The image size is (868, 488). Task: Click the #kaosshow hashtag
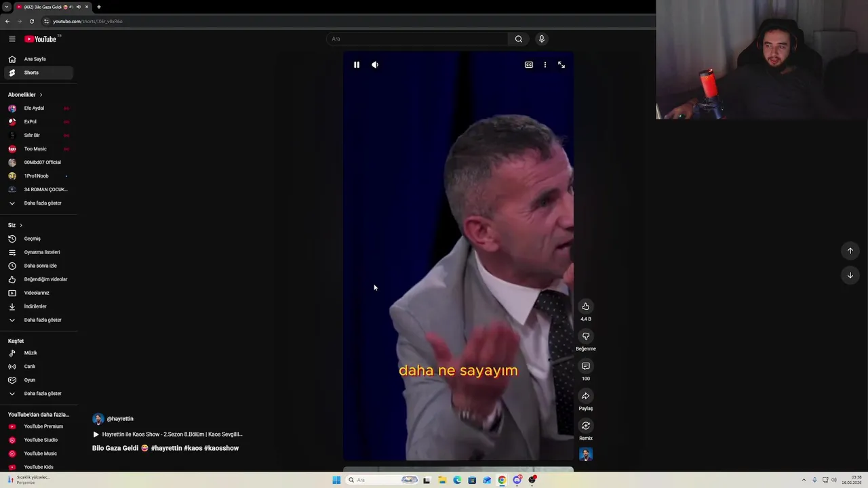(x=221, y=448)
